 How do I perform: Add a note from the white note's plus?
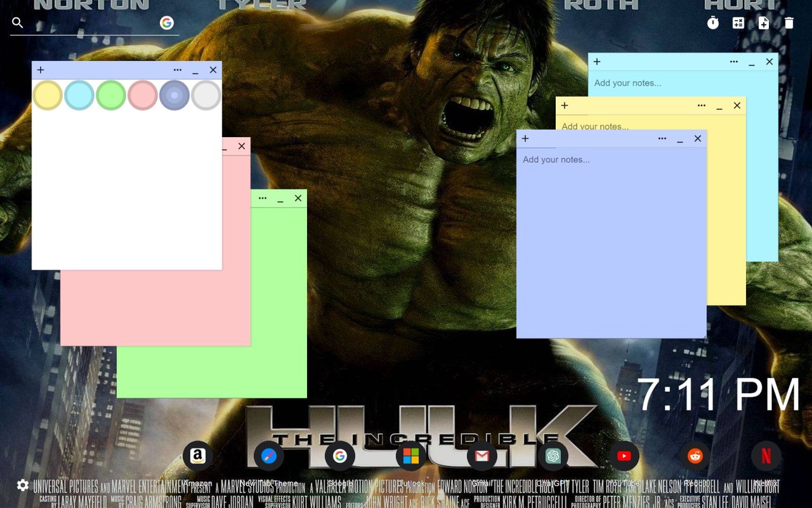click(x=41, y=70)
